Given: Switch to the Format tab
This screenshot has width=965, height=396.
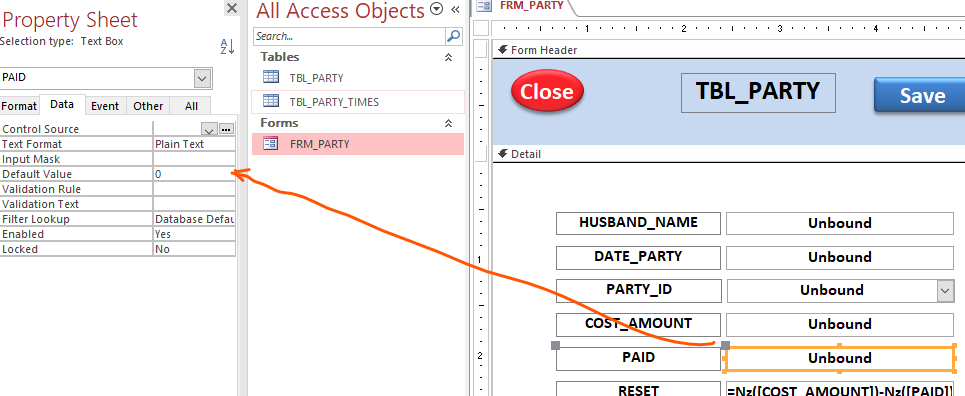Looking at the screenshot, I should (19, 106).
